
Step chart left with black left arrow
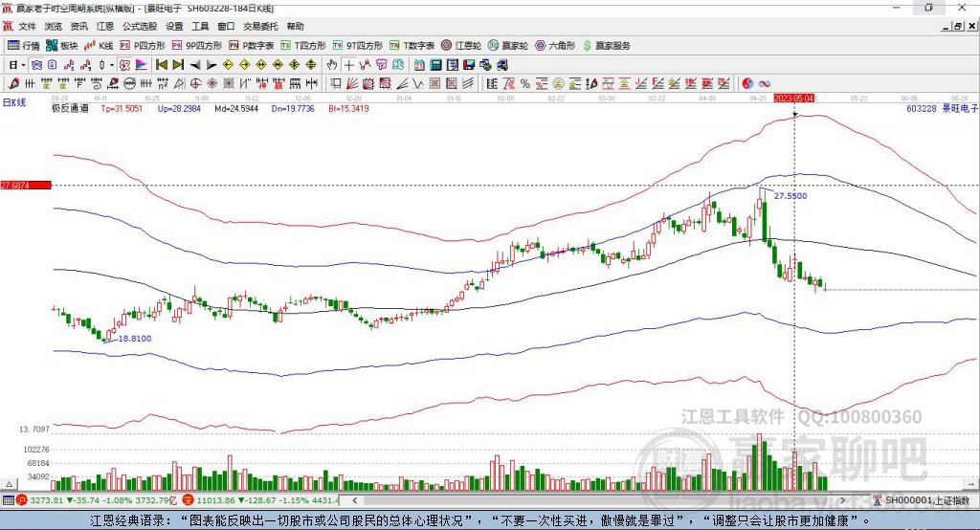pos(195,65)
